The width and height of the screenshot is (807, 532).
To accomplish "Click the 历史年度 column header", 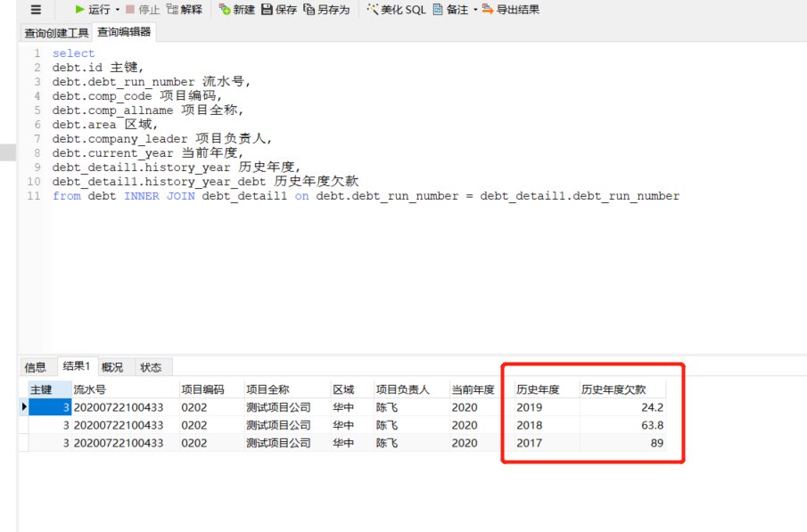I will click(547, 389).
